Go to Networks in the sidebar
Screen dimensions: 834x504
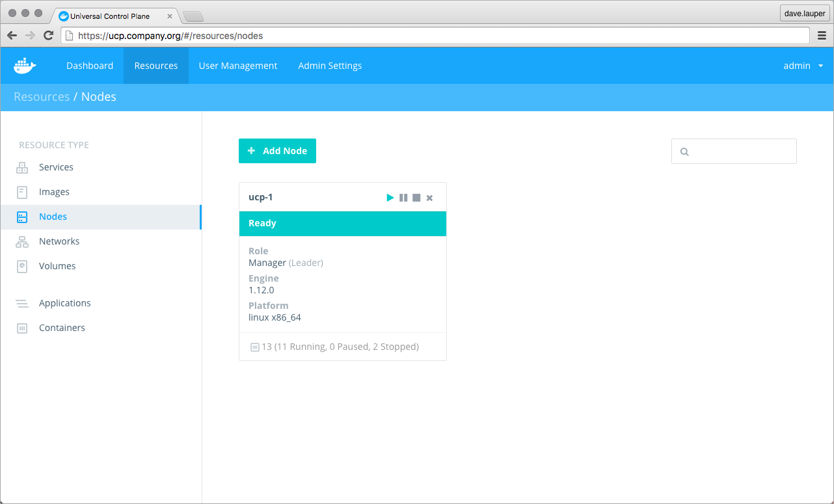click(59, 241)
